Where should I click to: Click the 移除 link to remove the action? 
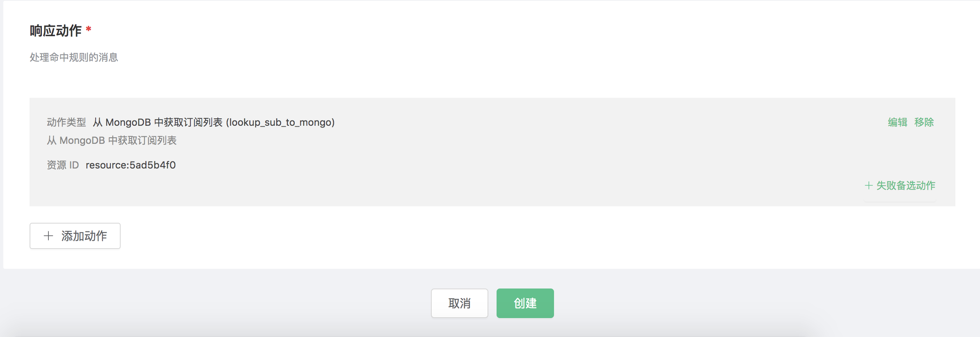tap(924, 122)
